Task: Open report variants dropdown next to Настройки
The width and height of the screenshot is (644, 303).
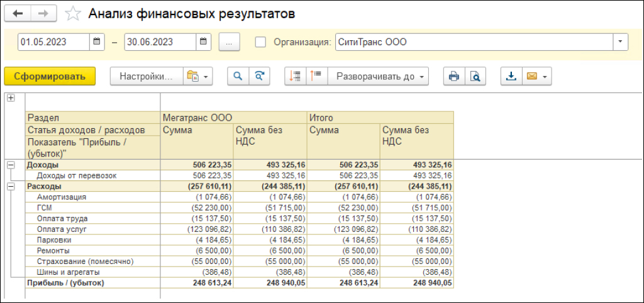Action: click(x=197, y=76)
